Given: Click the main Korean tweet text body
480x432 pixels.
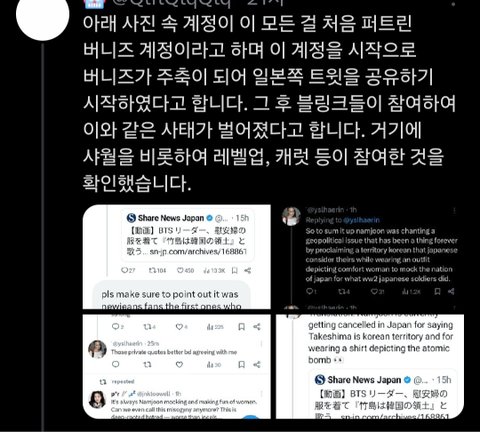Looking at the screenshot, I should click(x=269, y=103).
